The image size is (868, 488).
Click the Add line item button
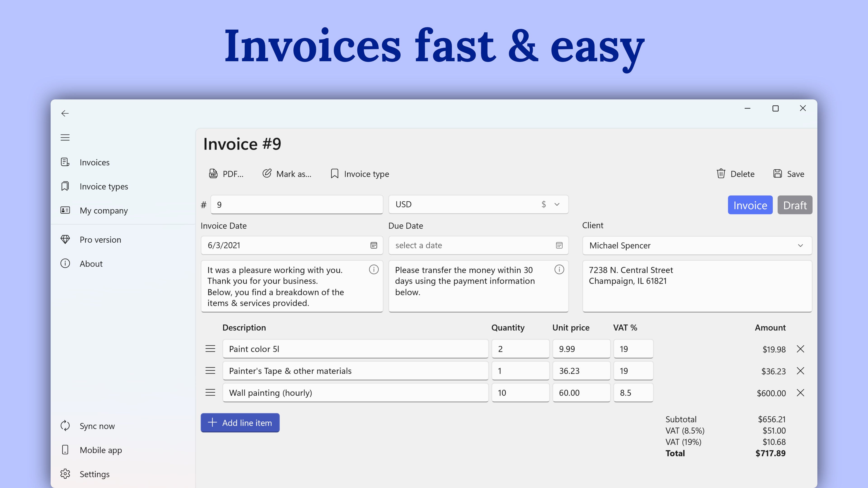[x=240, y=423]
